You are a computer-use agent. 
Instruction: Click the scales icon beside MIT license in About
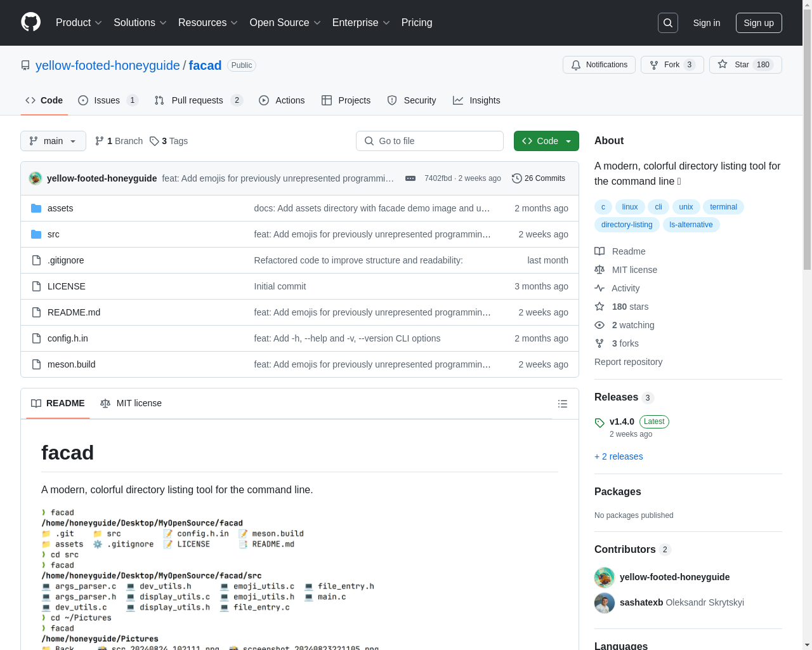point(599,270)
